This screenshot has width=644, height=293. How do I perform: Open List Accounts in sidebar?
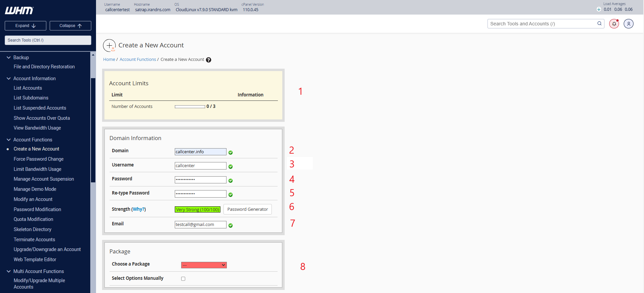[28, 88]
